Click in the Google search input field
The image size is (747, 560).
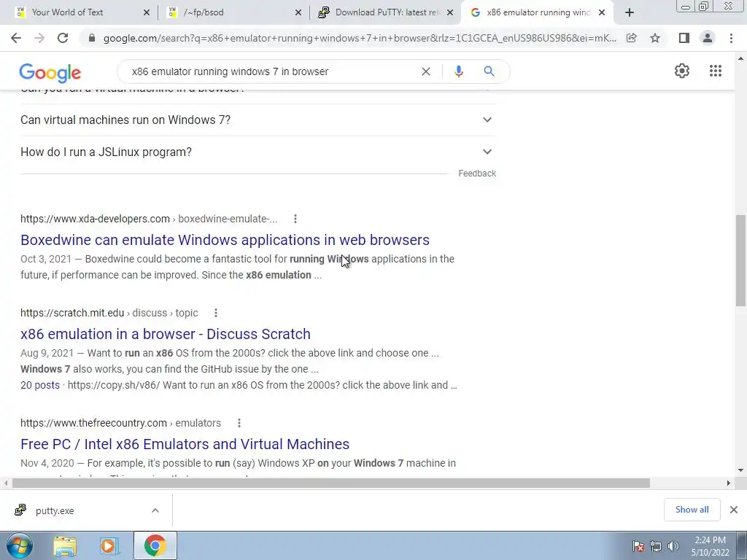point(271,71)
